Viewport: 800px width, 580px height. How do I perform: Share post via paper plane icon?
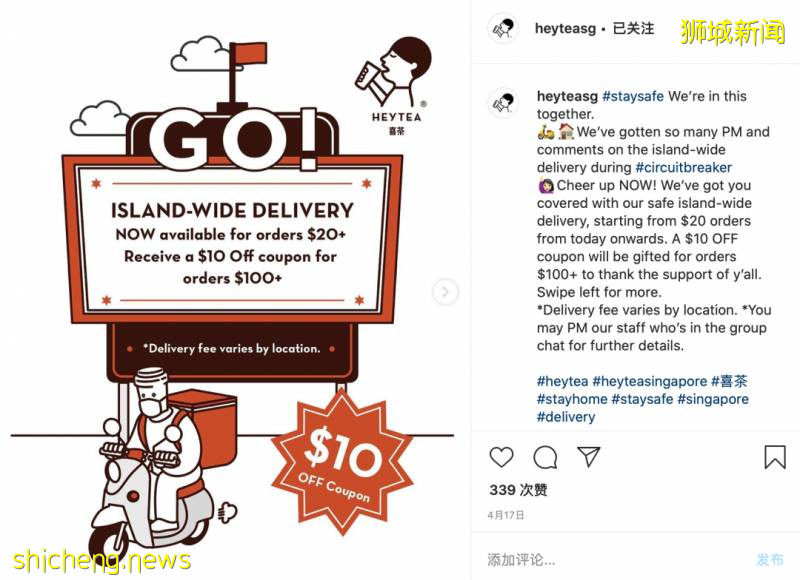click(x=588, y=456)
